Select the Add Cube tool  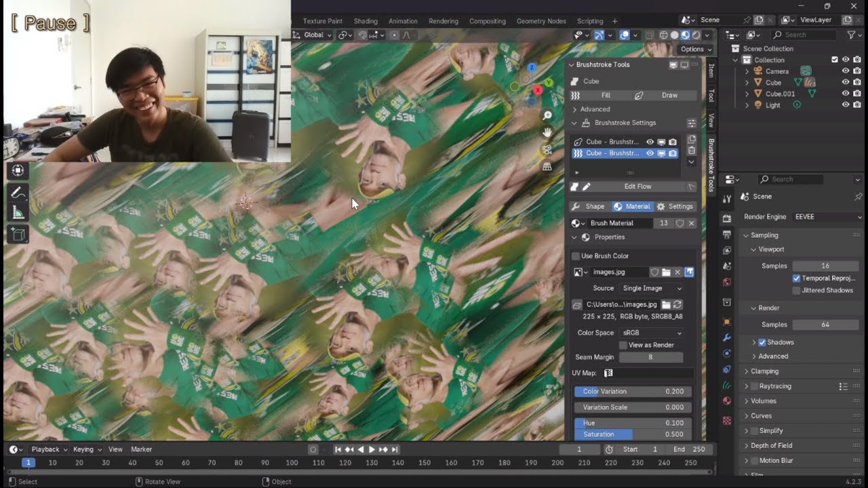[x=18, y=235]
